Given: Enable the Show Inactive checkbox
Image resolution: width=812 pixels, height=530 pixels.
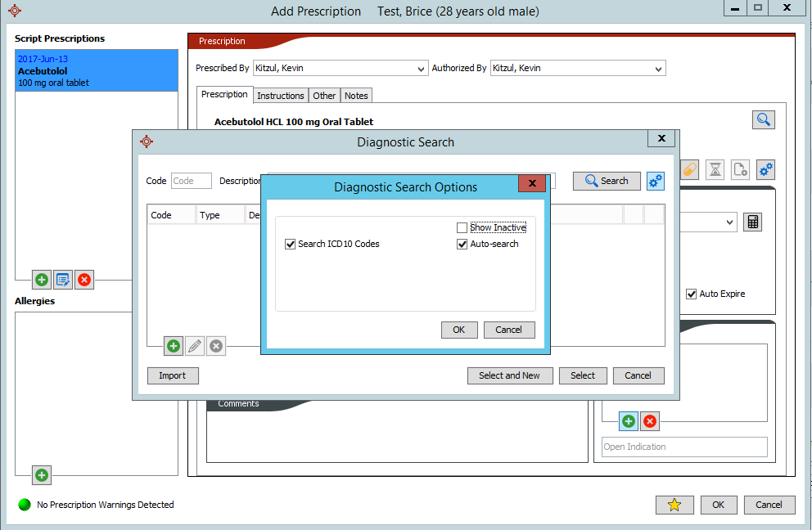Looking at the screenshot, I should point(462,227).
